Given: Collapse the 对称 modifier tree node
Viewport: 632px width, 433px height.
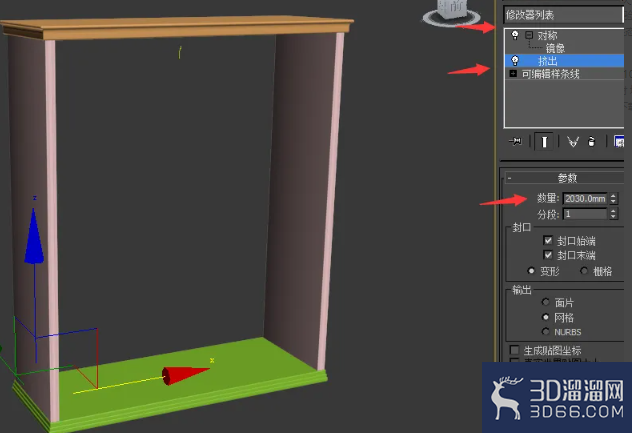Looking at the screenshot, I should coord(529,35).
